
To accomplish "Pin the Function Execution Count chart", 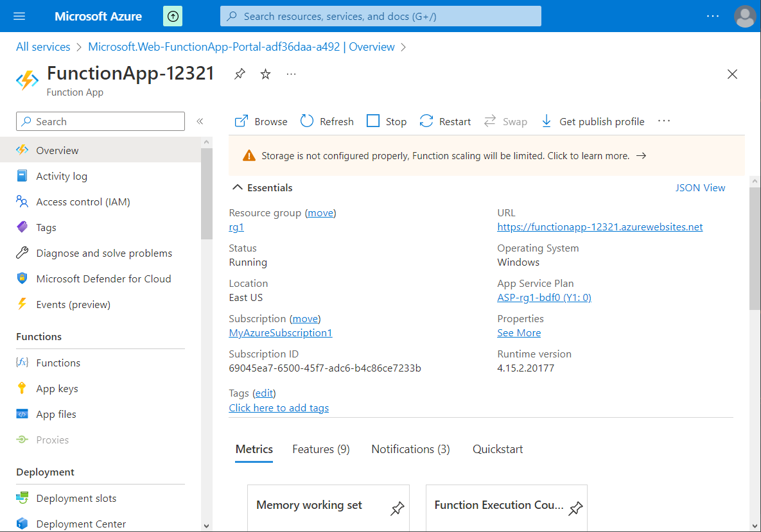I will 575,508.
